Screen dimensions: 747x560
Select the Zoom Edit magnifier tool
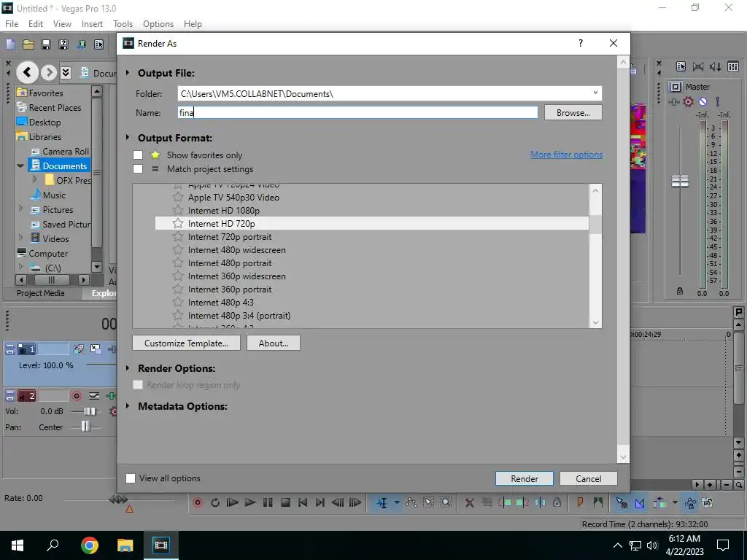446,502
